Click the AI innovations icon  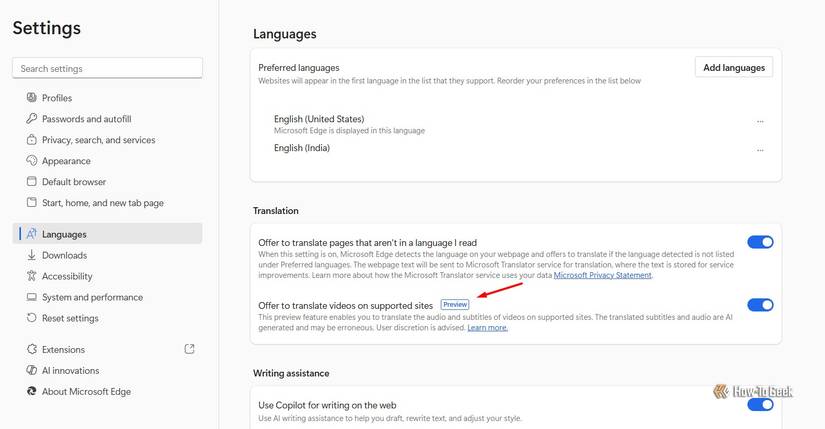tap(32, 370)
